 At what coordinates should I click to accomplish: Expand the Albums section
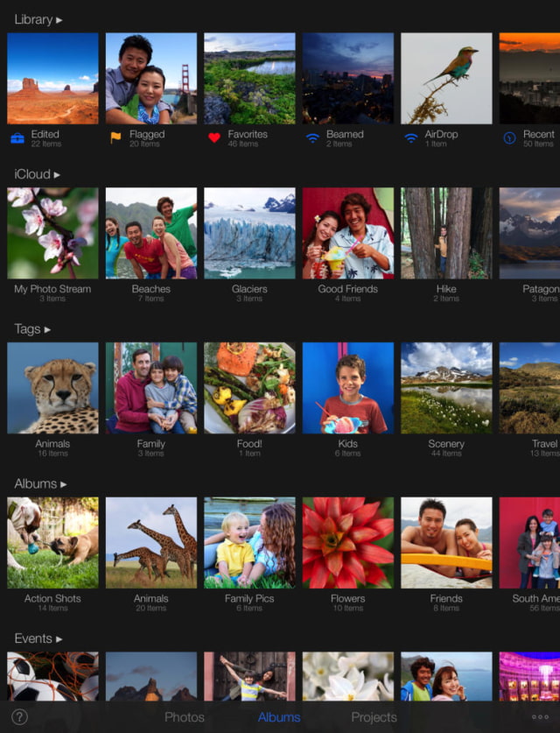pos(40,483)
